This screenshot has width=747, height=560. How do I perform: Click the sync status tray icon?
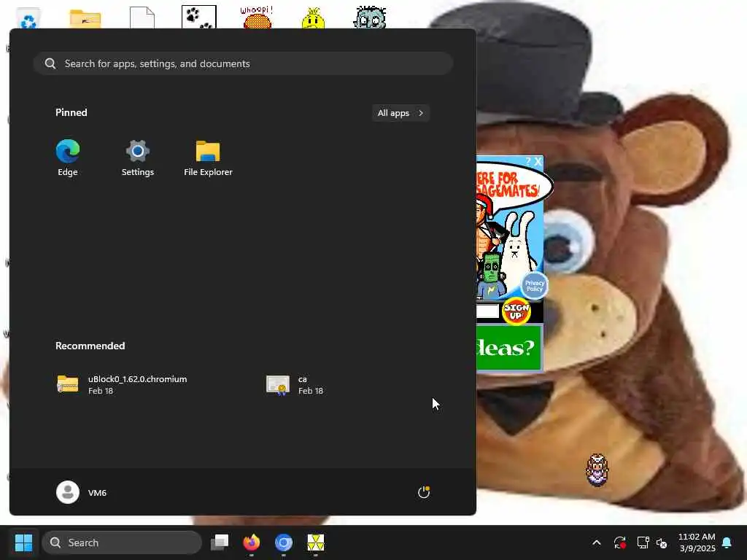(620, 542)
